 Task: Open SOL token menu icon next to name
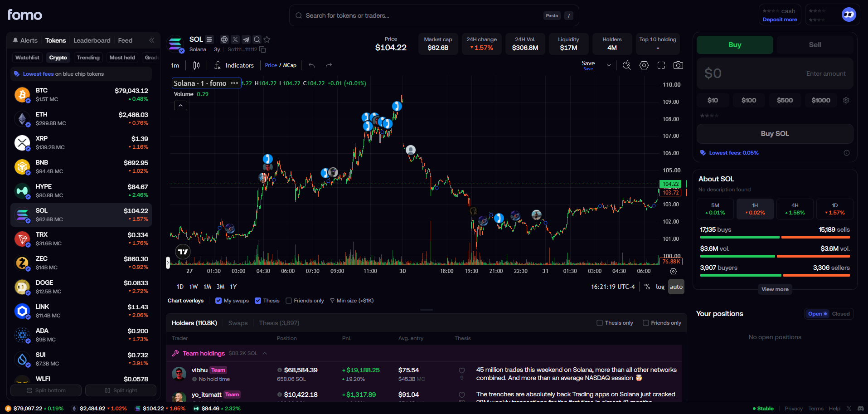pos(209,39)
